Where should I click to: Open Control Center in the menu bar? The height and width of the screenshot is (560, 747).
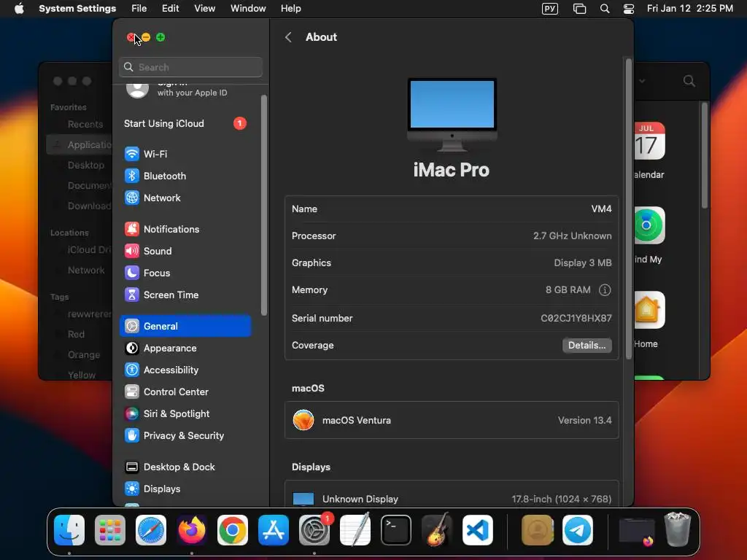(629, 9)
